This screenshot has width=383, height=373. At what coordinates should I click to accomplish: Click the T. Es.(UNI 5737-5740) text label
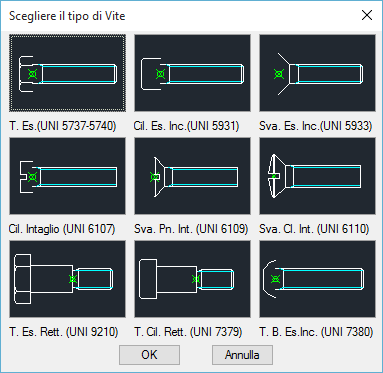[63, 126]
